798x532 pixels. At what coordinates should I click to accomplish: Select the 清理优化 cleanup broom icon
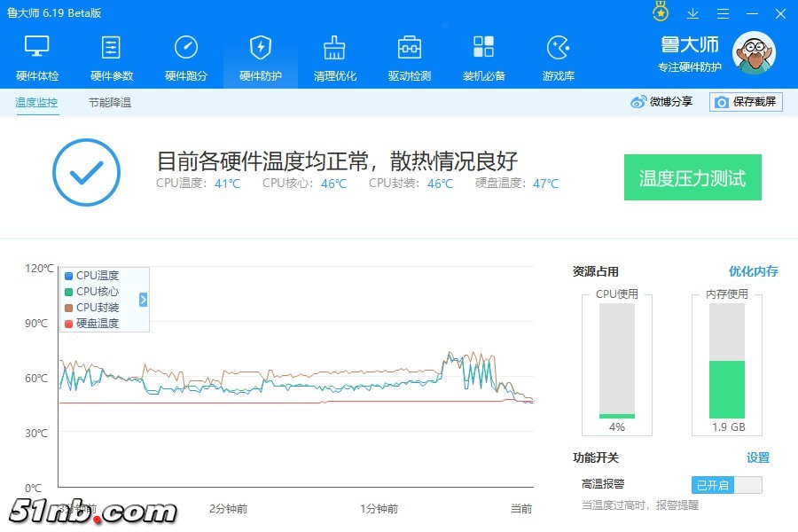[334, 48]
